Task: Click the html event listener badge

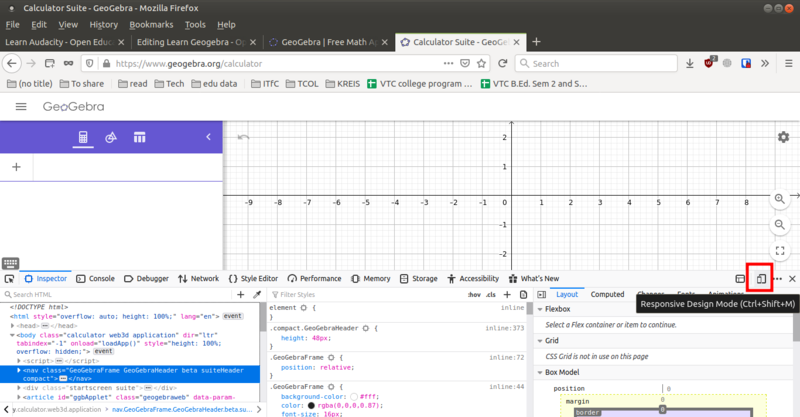Action: 232,316
